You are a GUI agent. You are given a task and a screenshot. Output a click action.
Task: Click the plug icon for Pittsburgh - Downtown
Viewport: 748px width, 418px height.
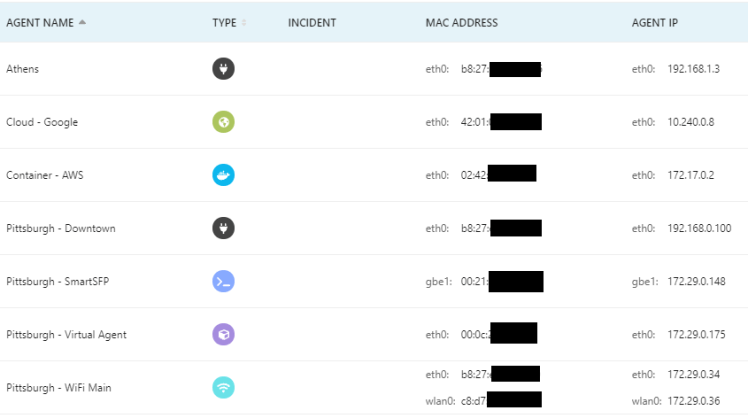pos(223,228)
